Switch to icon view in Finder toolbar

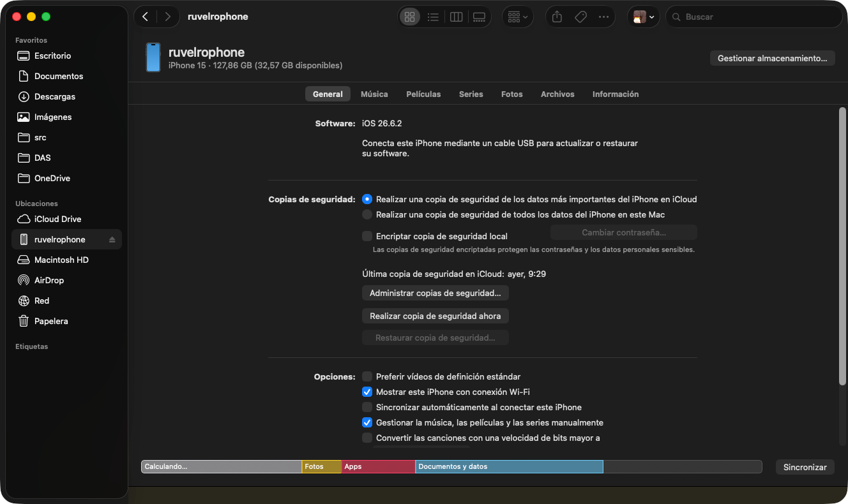(x=410, y=17)
